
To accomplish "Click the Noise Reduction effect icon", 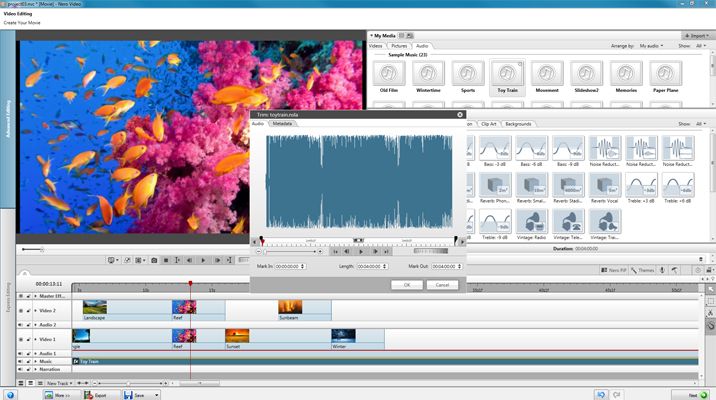I will click(605, 149).
